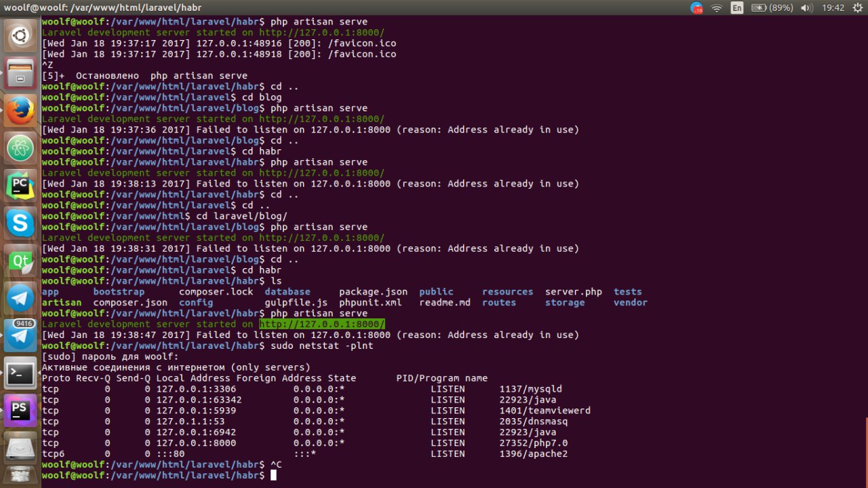The width and height of the screenshot is (868, 488).
Task: Click the '/favicon.ico' request from port 48916
Action: point(362,43)
